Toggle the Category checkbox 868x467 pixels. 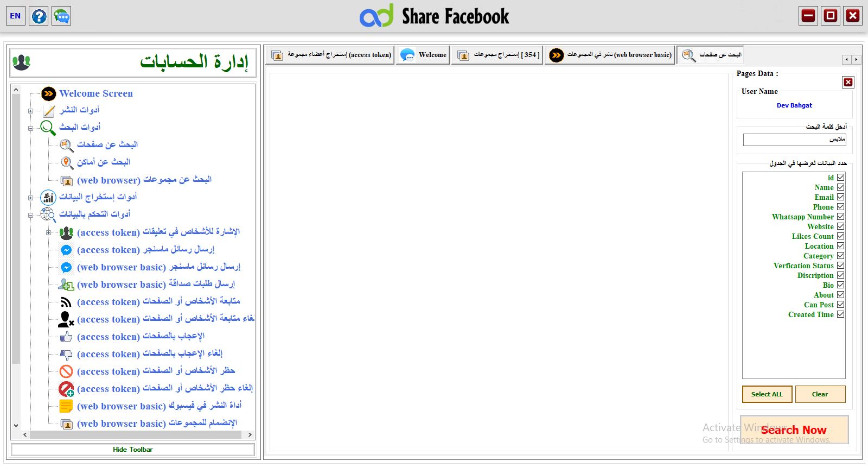click(840, 256)
